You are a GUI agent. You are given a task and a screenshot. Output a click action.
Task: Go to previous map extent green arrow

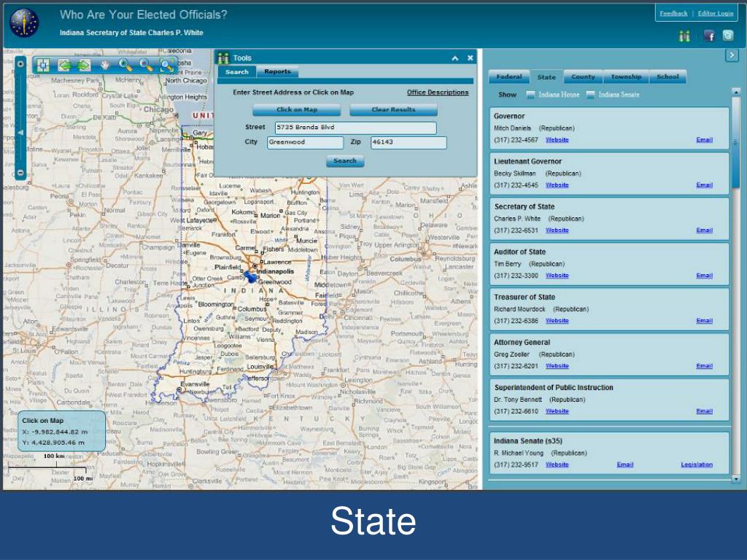pos(64,65)
